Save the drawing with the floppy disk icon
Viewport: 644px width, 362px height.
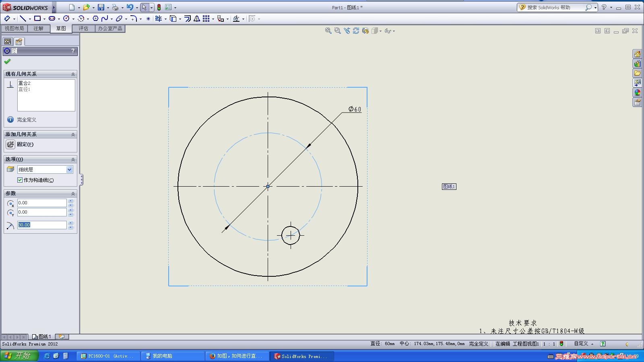(101, 7)
